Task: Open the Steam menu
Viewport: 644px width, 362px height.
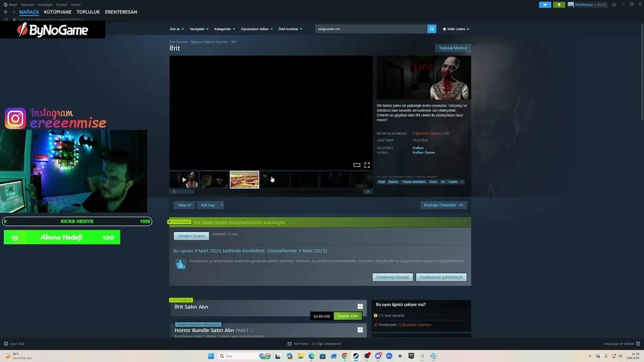Action: pyautogui.click(x=13, y=5)
